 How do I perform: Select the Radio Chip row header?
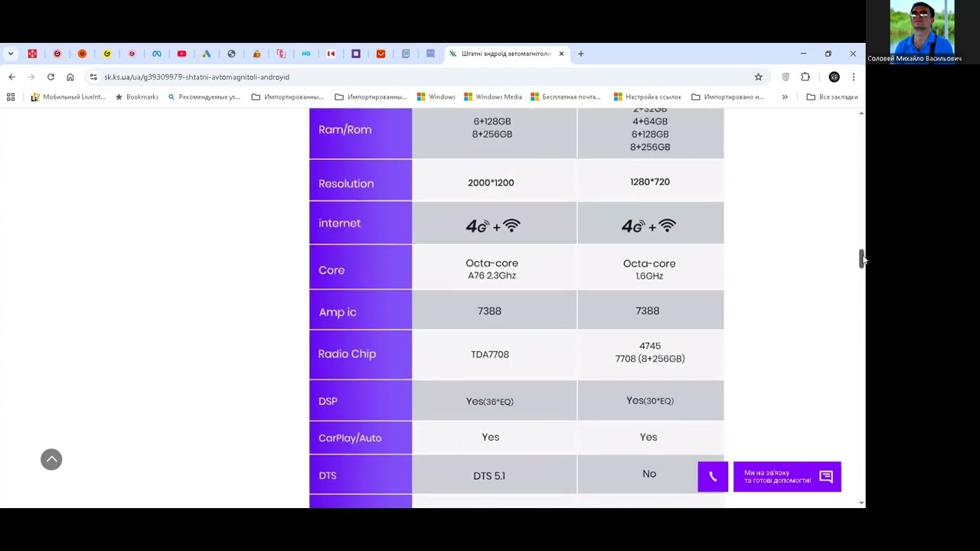coord(361,354)
